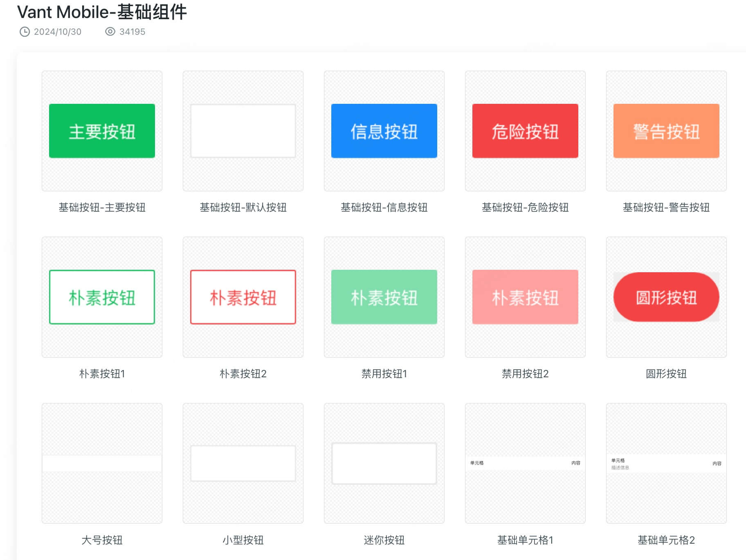746x560 pixels.
Task: Click the 朴素按钮1 caption
Action: pyautogui.click(x=102, y=374)
